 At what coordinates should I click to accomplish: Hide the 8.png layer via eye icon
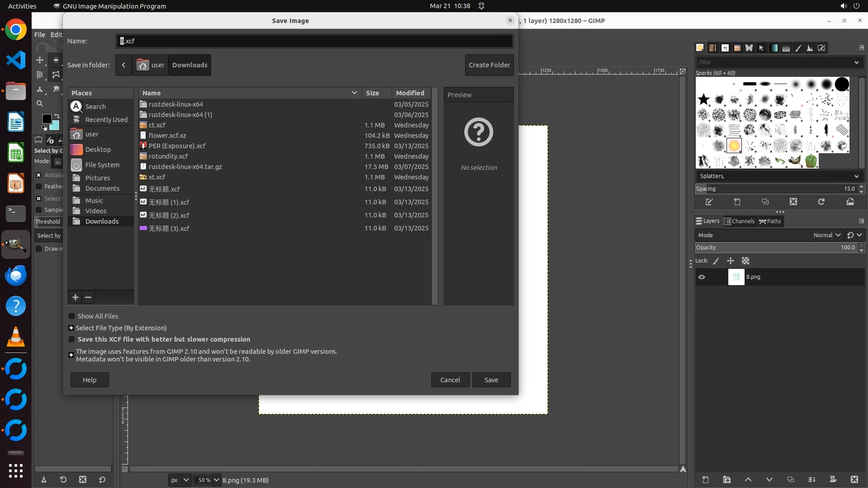pos(702,277)
